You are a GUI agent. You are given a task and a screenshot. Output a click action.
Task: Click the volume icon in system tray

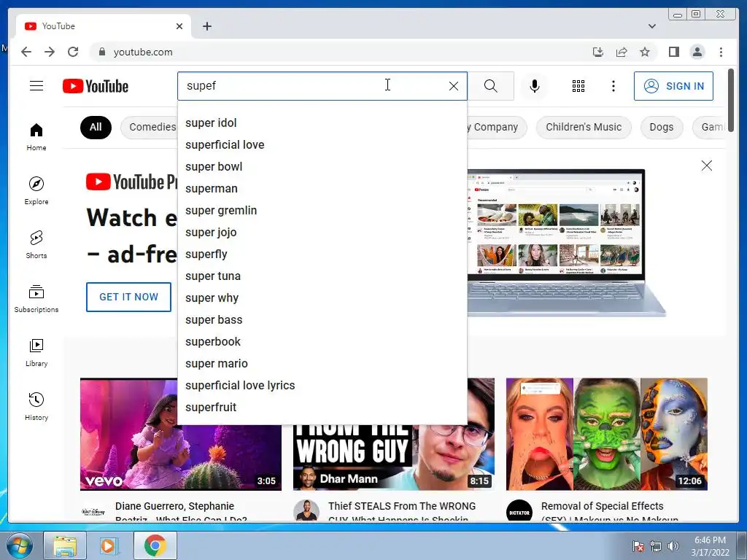click(673, 546)
